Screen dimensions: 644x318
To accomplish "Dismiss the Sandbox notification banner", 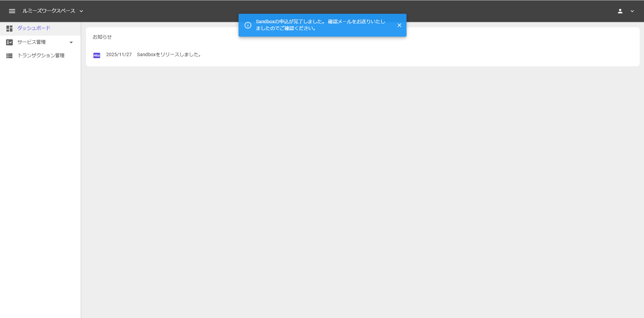I will click(399, 25).
